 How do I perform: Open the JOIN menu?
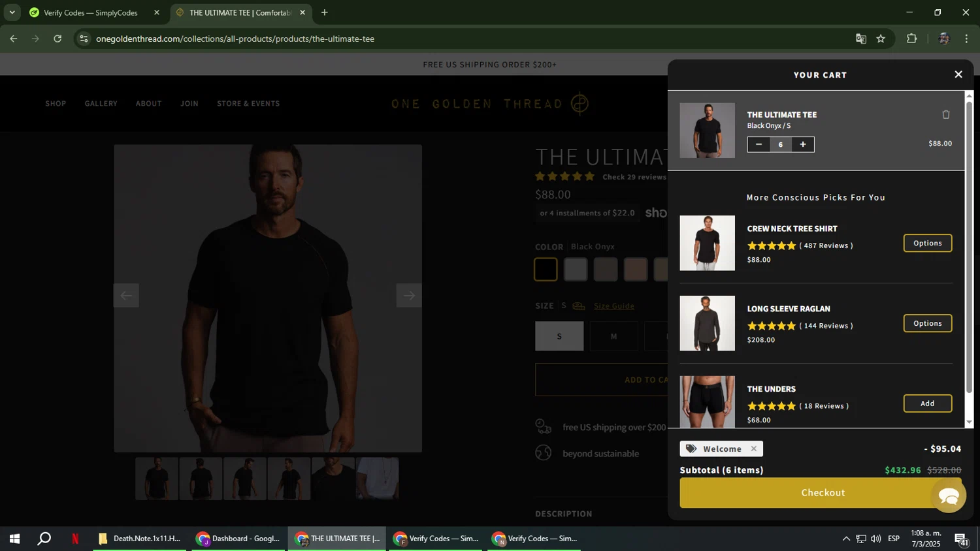pos(189,104)
